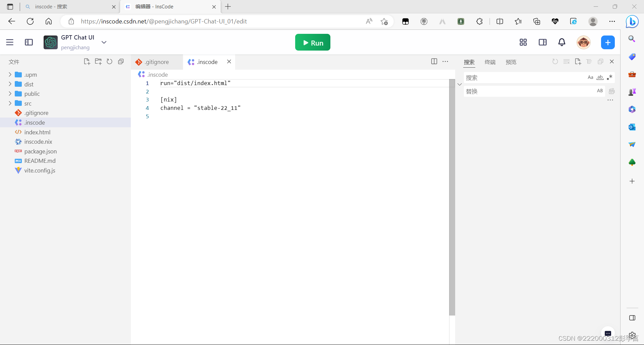
Task: Switch to inscode - 搜索 browser tab
Action: click(70, 7)
